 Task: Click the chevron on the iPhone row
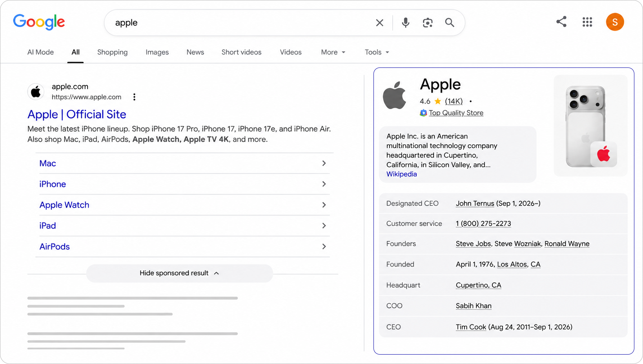coord(324,184)
